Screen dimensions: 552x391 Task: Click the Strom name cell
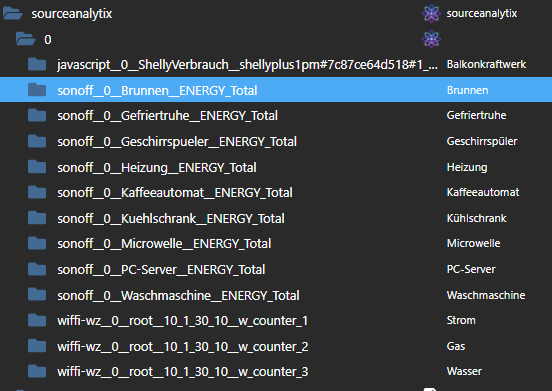[461, 321]
